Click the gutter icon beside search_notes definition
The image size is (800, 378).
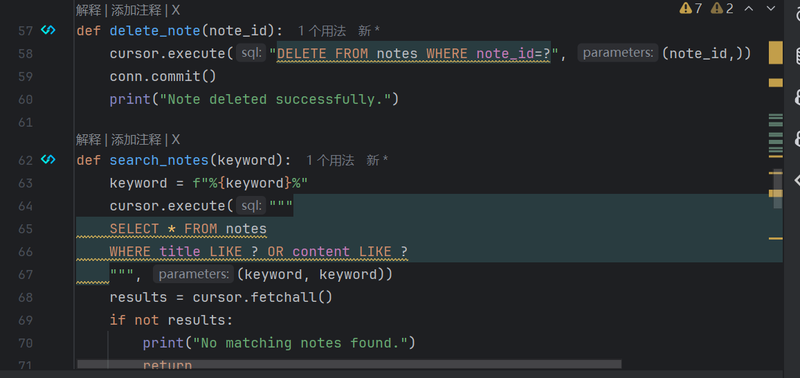[48, 160]
